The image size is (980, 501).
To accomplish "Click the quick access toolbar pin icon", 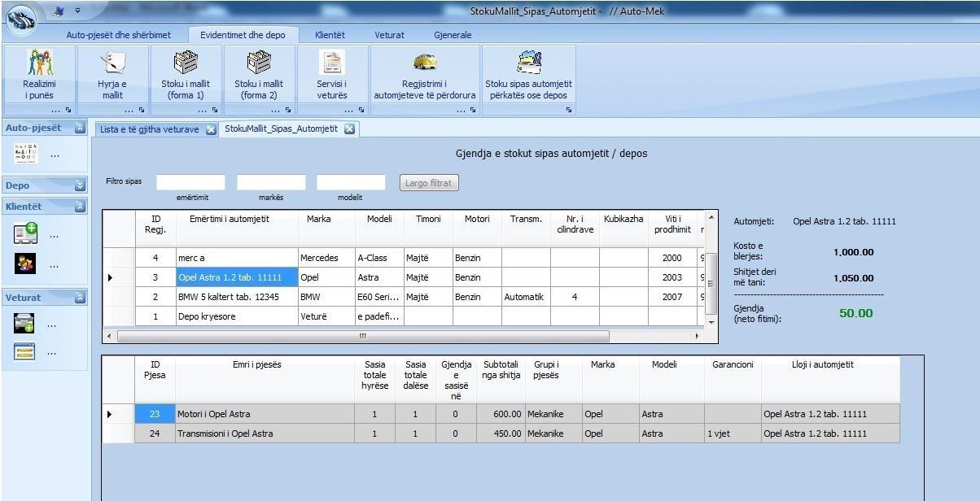I will (58, 11).
